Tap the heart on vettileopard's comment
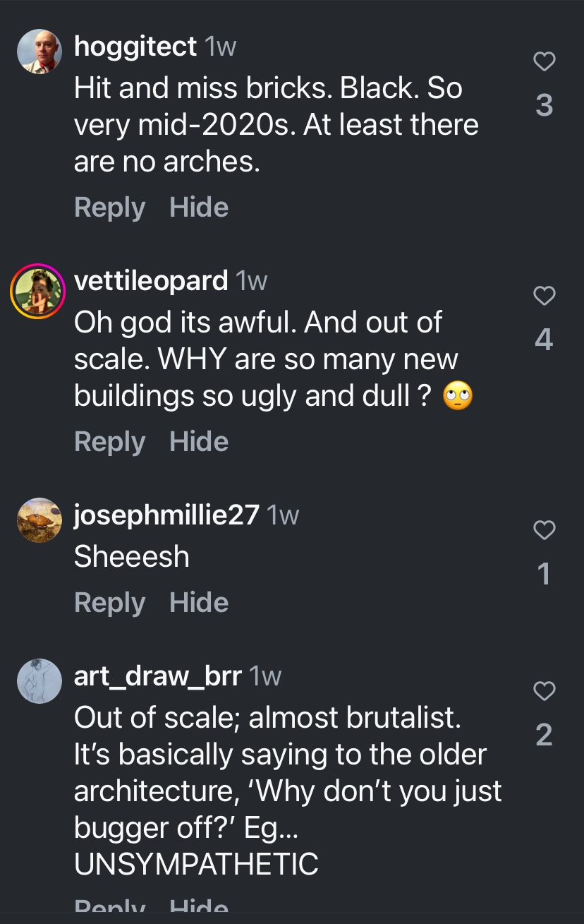Screen dimensions: 584x924 point(544,296)
